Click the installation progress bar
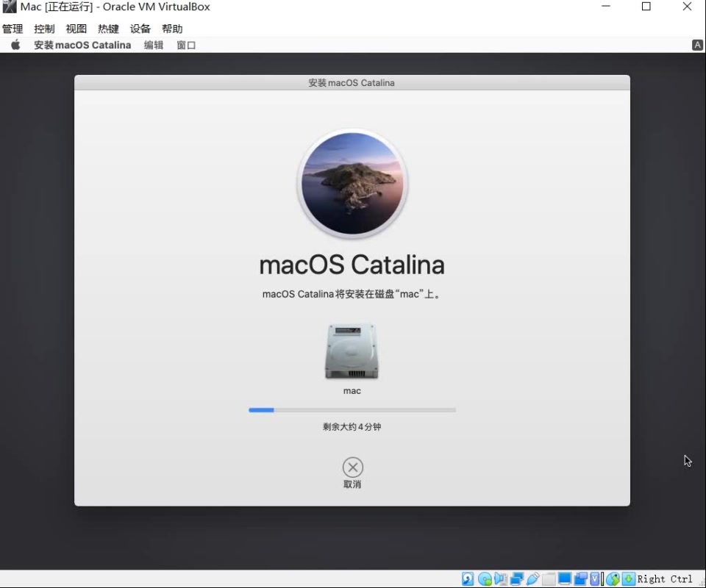The width and height of the screenshot is (706, 588). tap(352, 409)
